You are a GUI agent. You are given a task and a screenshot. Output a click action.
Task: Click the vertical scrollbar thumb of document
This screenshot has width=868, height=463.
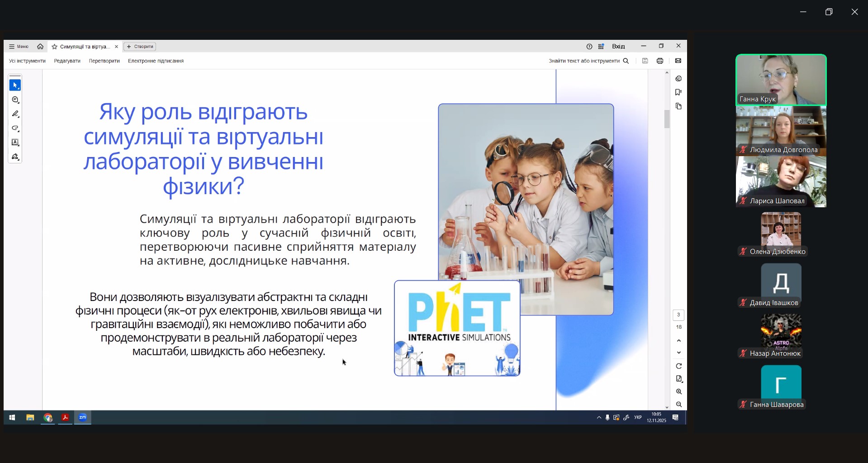667,119
